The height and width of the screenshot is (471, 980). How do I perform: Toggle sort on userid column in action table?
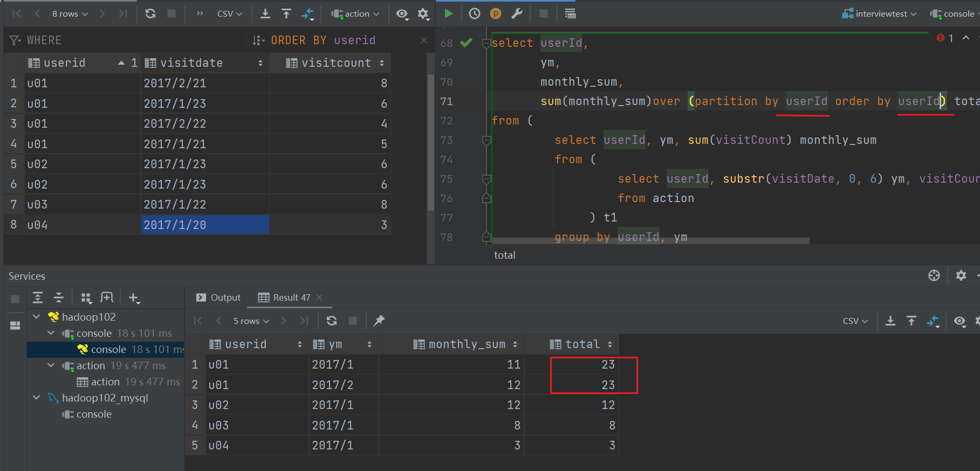coord(83,63)
